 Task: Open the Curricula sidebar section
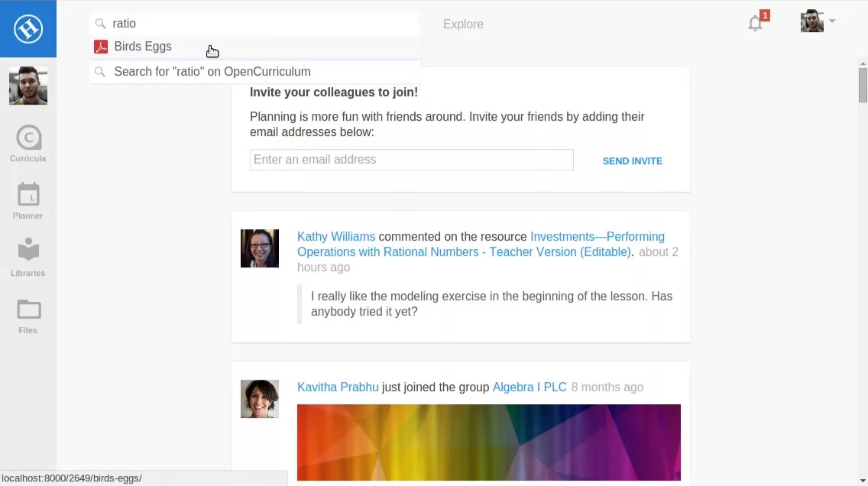pyautogui.click(x=28, y=144)
